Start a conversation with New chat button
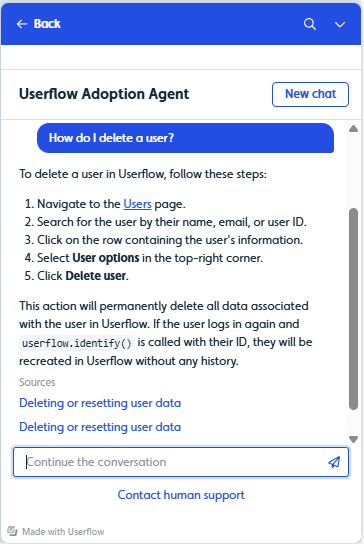This screenshot has width=364, height=544. click(310, 94)
